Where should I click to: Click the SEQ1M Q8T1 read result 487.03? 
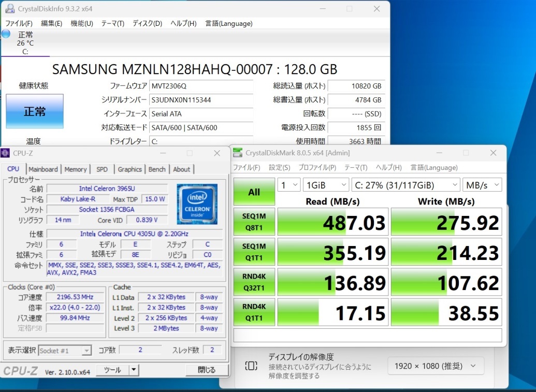coord(332,222)
